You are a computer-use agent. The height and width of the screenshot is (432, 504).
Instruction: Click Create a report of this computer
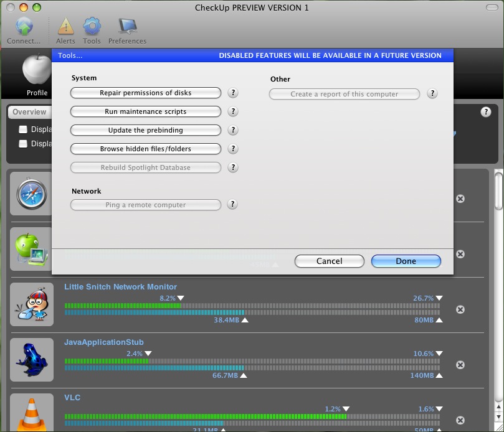(x=345, y=94)
